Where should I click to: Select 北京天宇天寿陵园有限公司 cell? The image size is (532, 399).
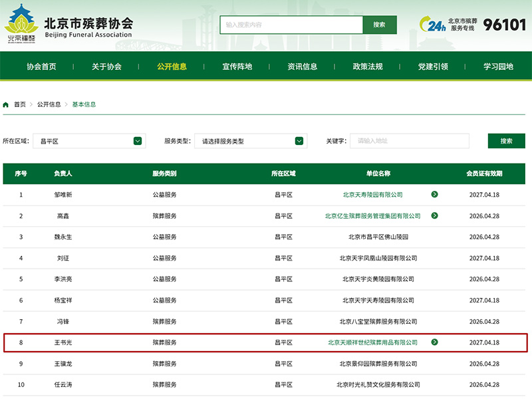(378, 301)
